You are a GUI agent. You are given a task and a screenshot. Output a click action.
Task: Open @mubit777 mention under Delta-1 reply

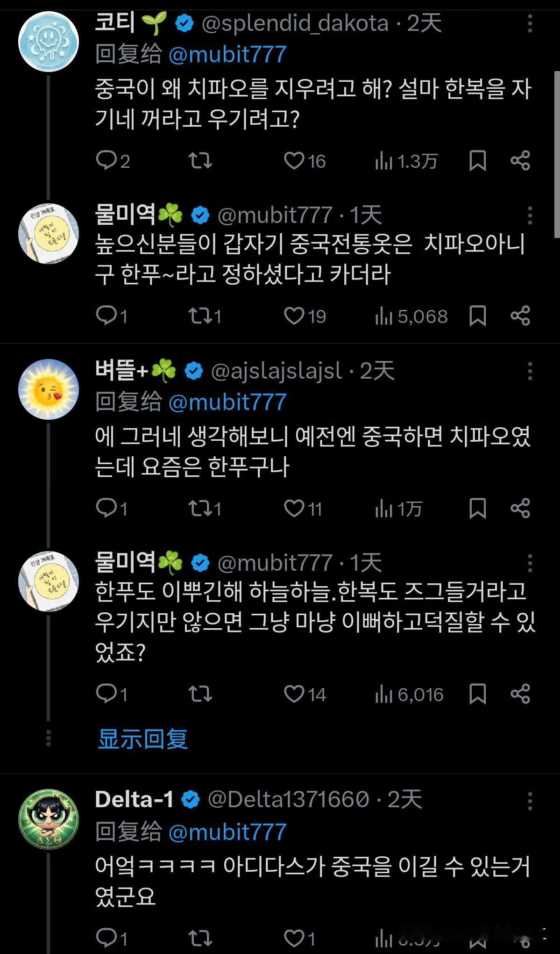[227, 832]
